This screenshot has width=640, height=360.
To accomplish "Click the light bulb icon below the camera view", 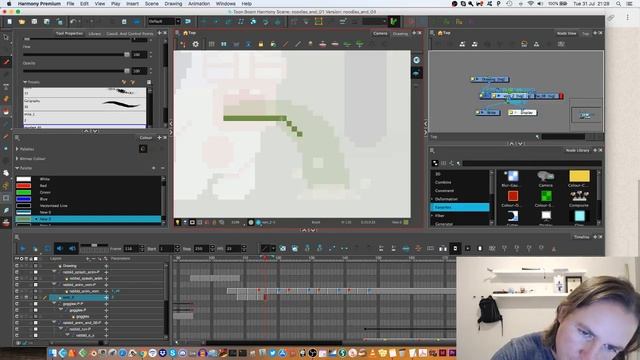I will pyautogui.click(x=178, y=222).
